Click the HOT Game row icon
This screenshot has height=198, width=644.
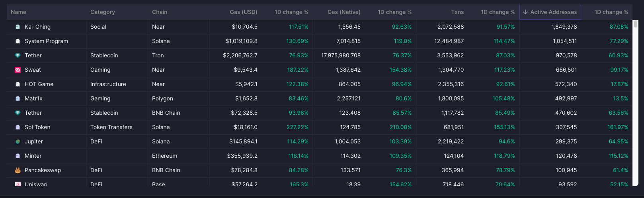pyautogui.click(x=18, y=84)
